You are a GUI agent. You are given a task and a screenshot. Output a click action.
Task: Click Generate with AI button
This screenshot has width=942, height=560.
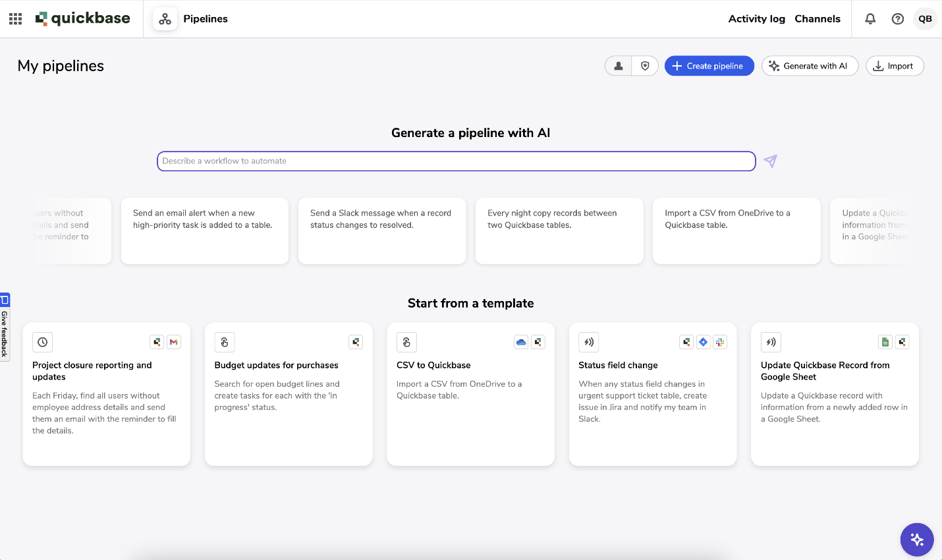tap(810, 66)
